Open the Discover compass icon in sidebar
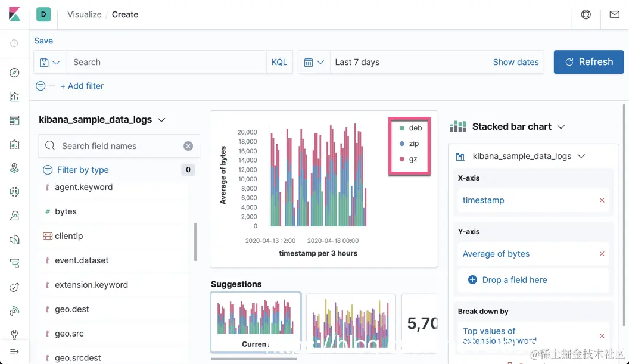Screen dimensions: 629x364 (14, 73)
